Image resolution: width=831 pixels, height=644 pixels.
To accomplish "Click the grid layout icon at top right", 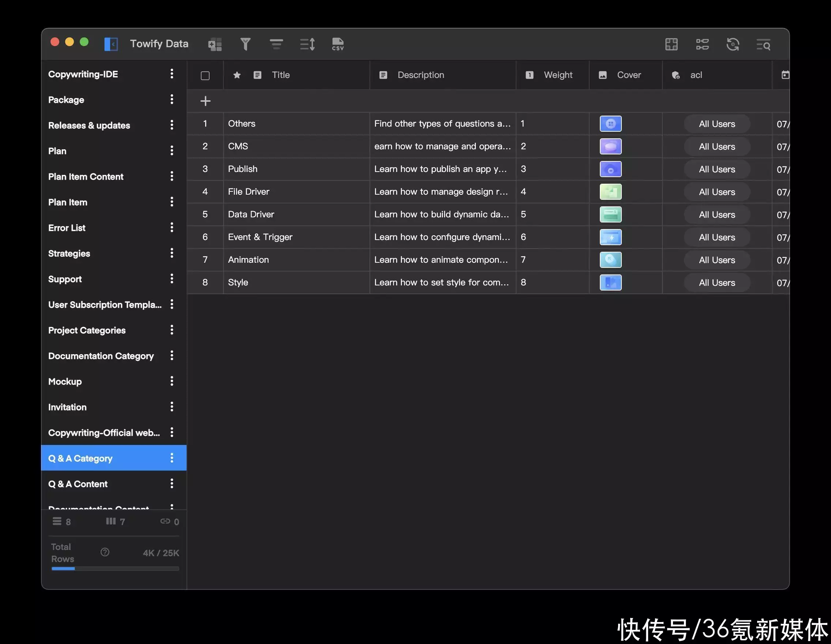I will 671,45.
